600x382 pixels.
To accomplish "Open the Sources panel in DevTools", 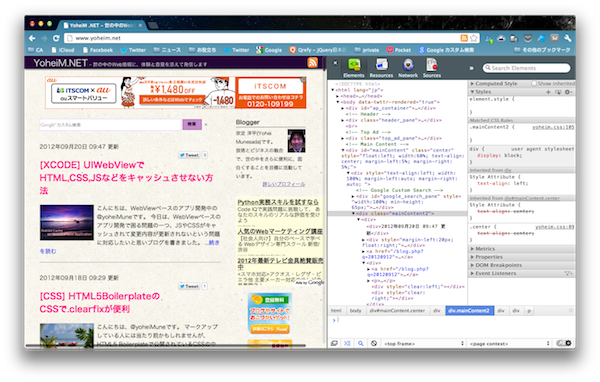I will point(432,69).
